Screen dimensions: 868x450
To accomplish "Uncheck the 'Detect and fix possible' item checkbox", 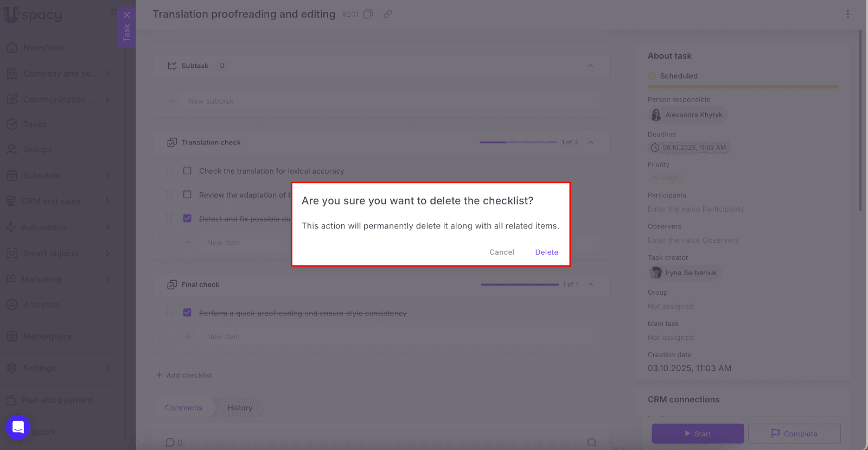I will (x=187, y=219).
